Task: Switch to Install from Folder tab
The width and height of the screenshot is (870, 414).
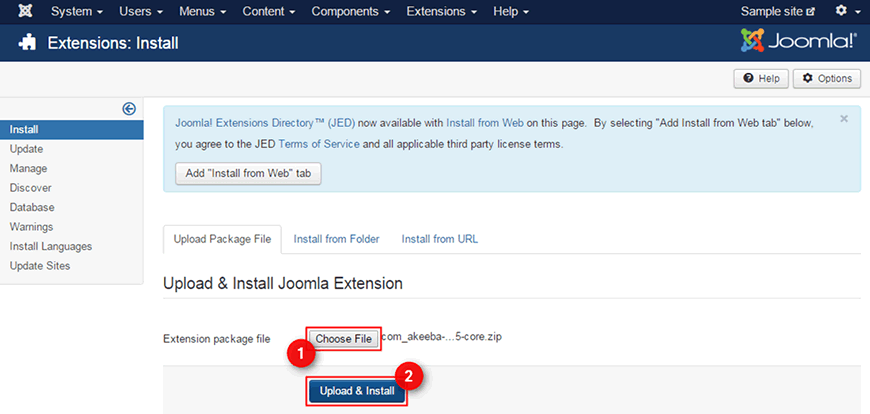Action: click(336, 239)
